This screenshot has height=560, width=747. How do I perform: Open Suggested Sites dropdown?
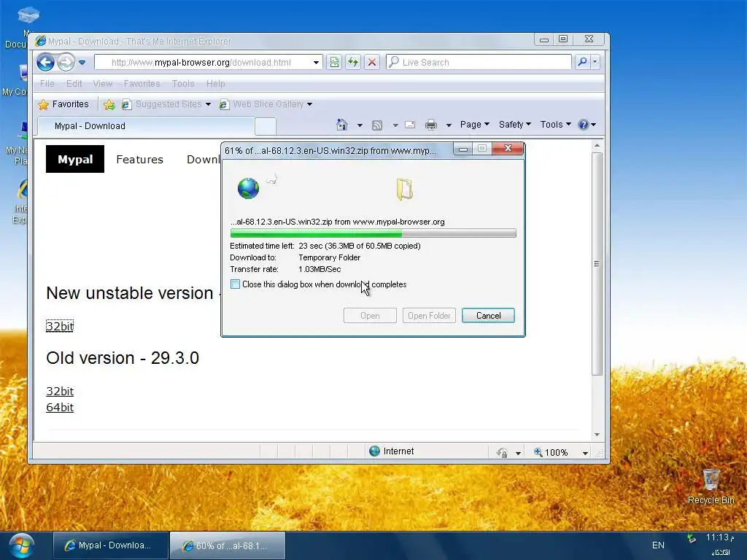coord(166,104)
